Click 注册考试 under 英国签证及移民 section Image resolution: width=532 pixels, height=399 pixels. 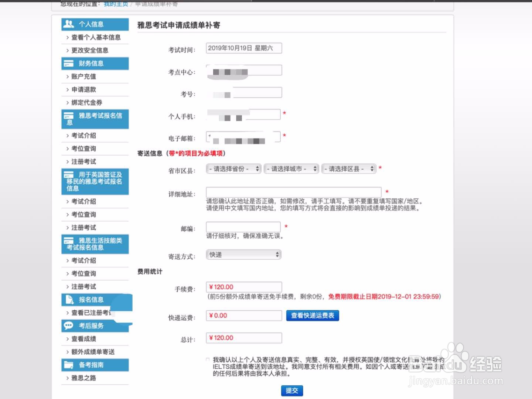point(83,228)
